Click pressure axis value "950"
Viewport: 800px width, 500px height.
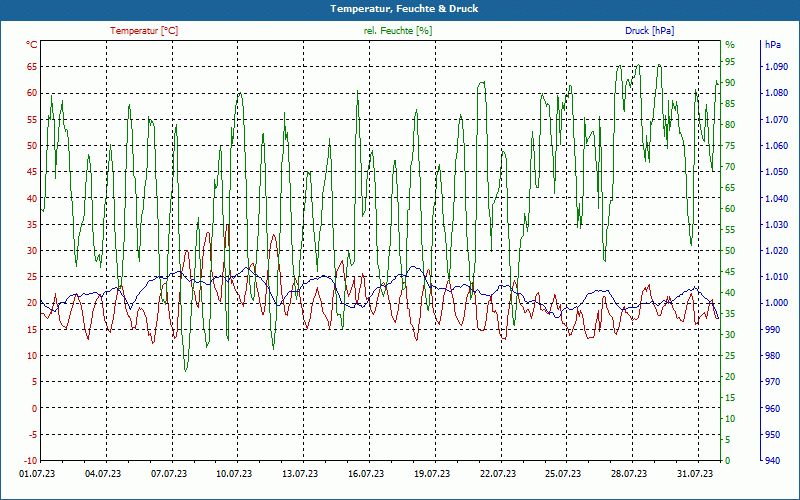773,435
